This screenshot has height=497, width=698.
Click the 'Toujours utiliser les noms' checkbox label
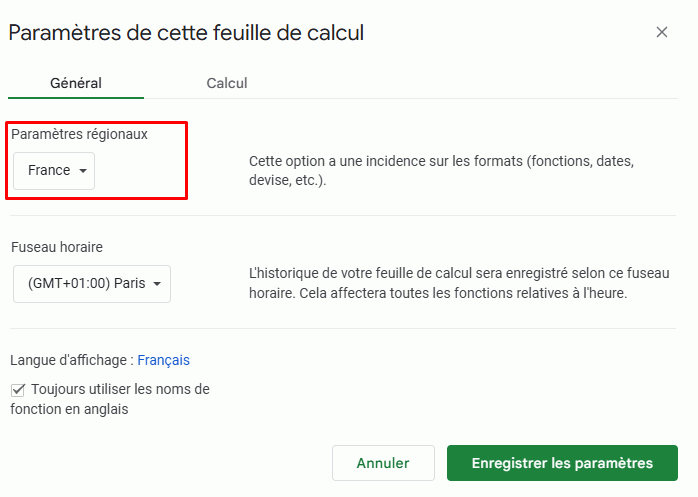(120, 389)
